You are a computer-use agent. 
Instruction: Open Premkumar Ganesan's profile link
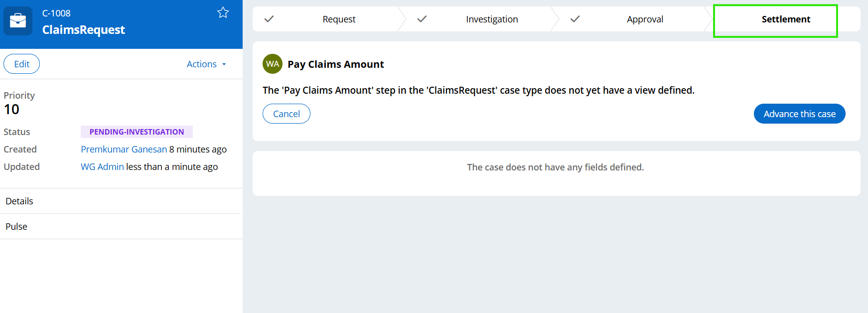(x=124, y=149)
